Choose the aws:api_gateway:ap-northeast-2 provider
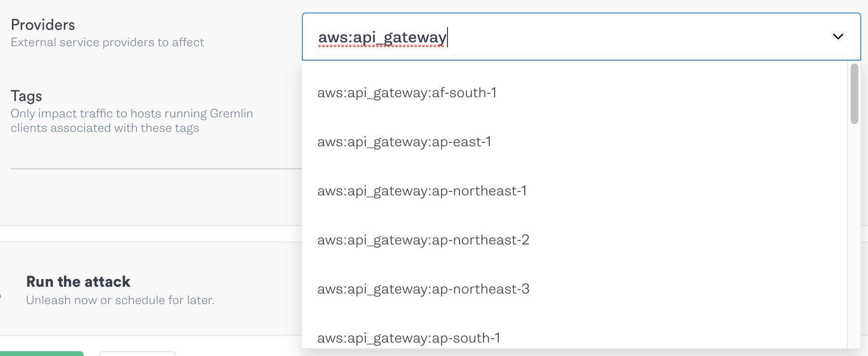Screen dimensions: 868x356 (423, 240)
